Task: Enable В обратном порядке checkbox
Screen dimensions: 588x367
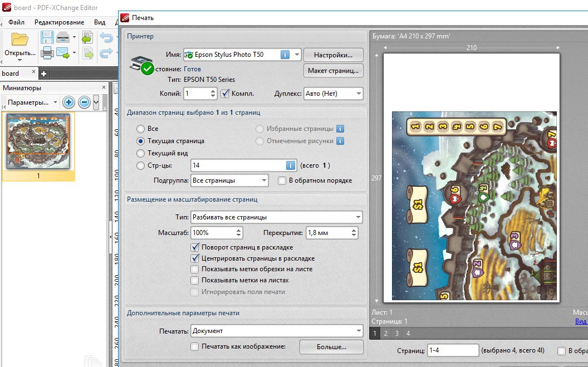Action: tap(282, 180)
